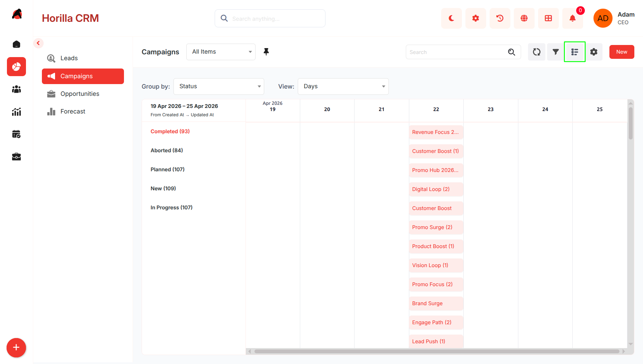Screen dimensions: 643x364
Task: Open the filter funnel icon
Action: point(556,52)
